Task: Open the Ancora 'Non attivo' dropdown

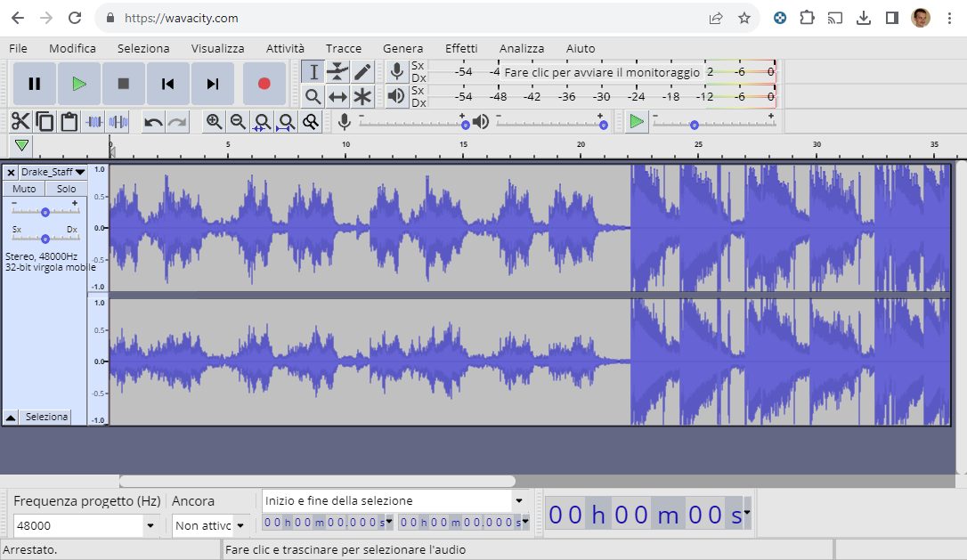Action: click(x=240, y=525)
